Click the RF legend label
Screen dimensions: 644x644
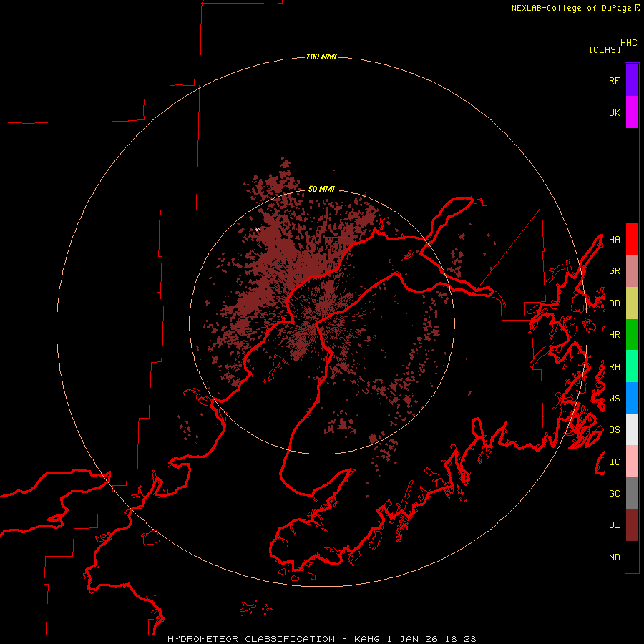point(614,80)
